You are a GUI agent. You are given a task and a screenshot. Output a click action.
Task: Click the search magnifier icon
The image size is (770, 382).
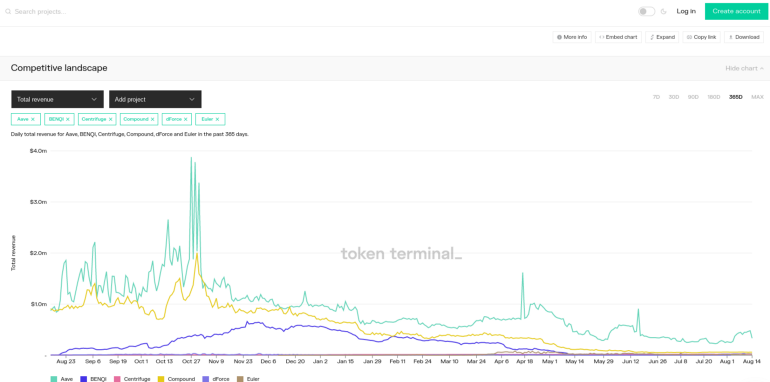[x=8, y=11]
